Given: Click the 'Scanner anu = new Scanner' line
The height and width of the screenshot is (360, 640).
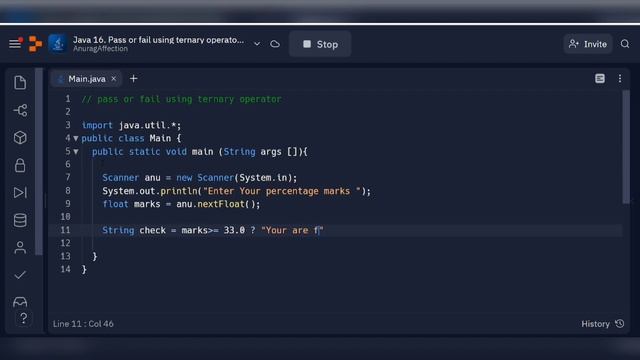Looking at the screenshot, I should 200,178.
